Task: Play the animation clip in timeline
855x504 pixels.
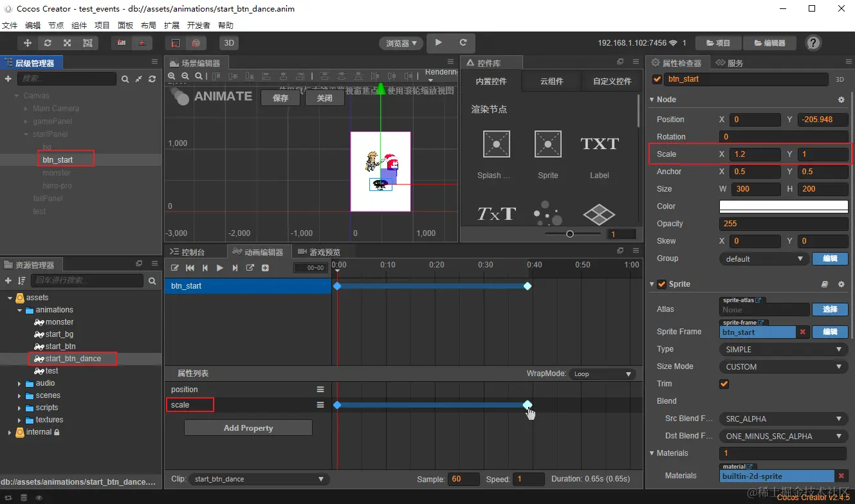Action: [220, 267]
